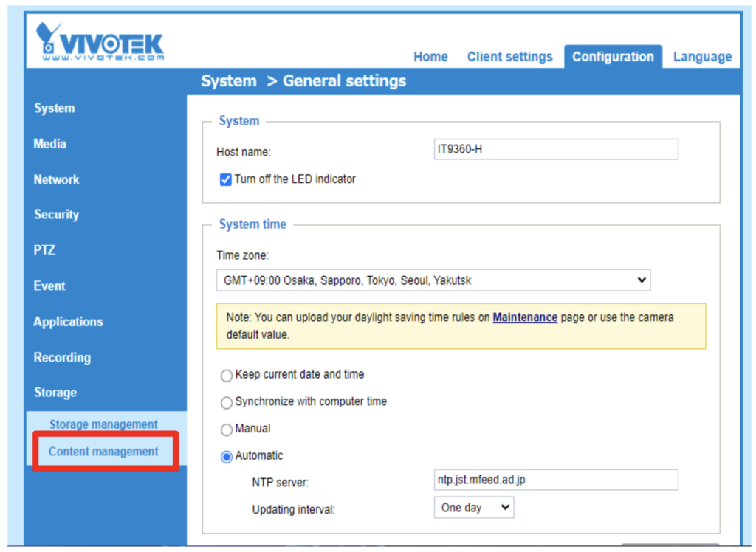Image resolution: width=756 pixels, height=552 pixels.
Task: Click the System time section heading
Action: click(252, 224)
